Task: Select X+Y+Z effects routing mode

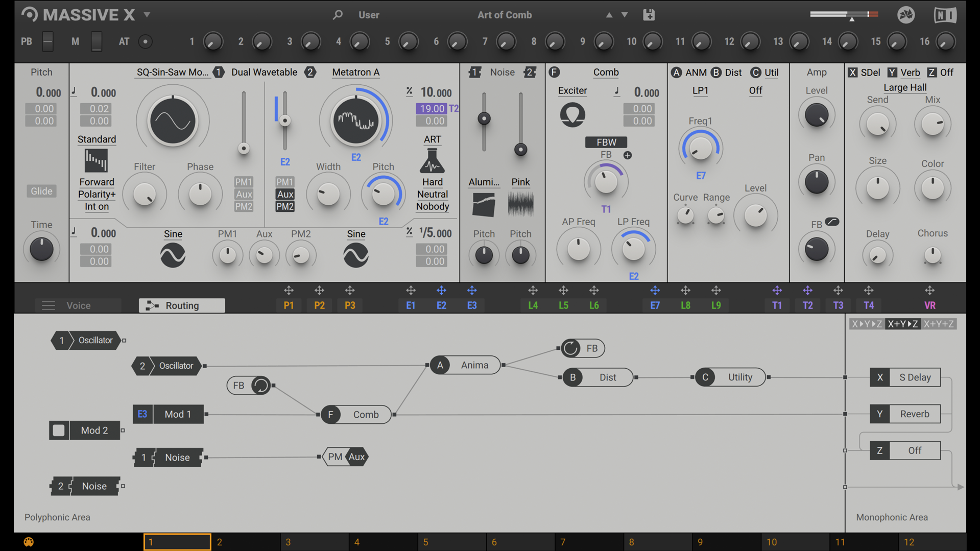Action: (939, 324)
